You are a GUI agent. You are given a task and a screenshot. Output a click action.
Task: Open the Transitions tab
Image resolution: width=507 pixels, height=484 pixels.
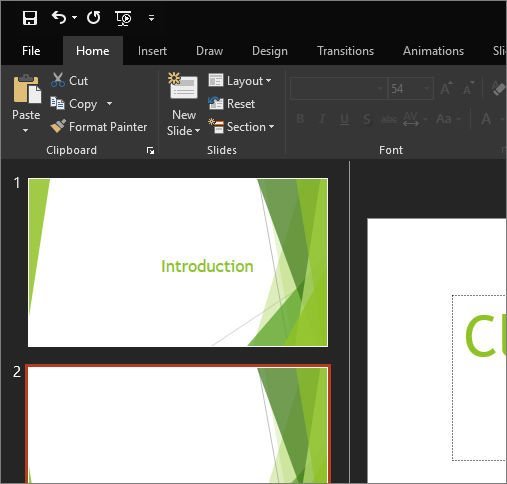[x=345, y=51]
